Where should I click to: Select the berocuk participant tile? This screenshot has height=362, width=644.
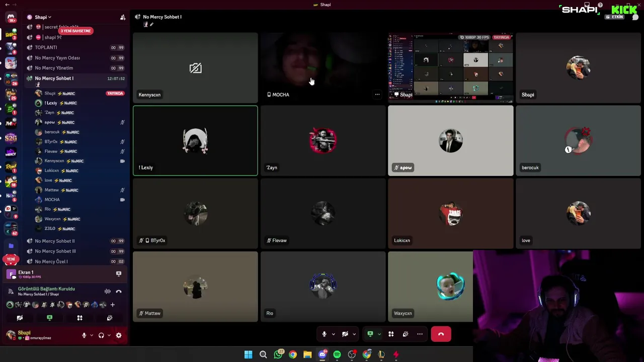coord(579,141)
